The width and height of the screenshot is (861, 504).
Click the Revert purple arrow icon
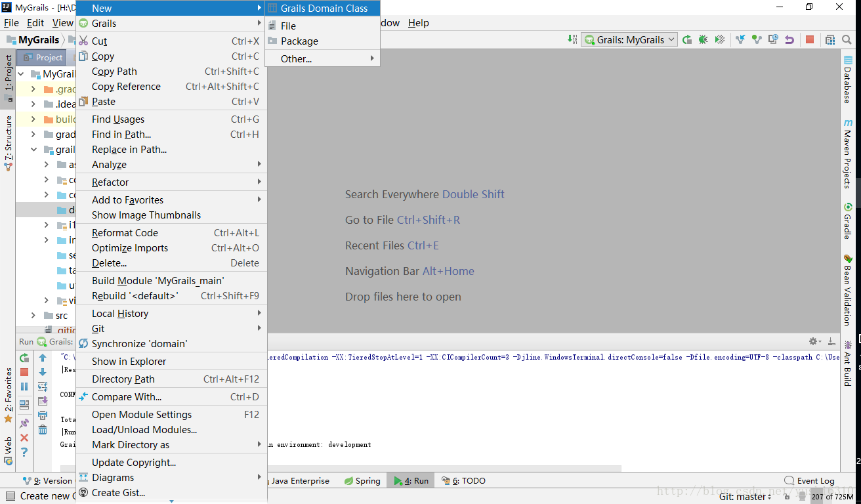click(789, 39)
